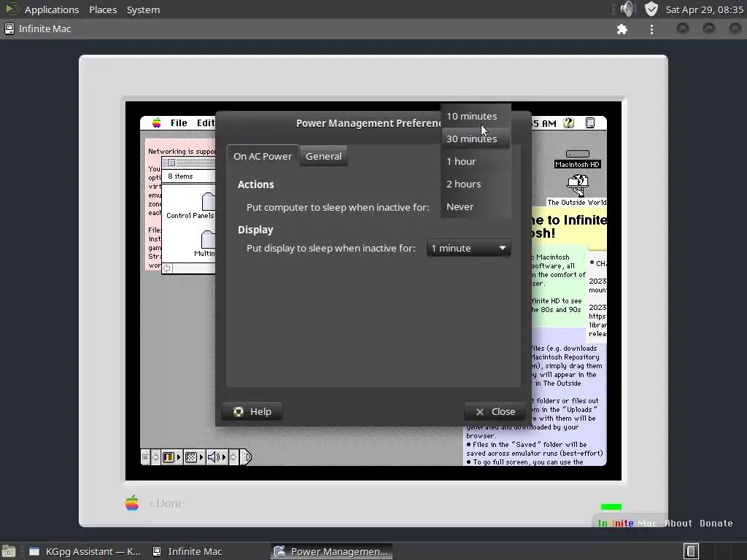This screenshot has width=747, height=560.
Task: Open the Apple menu in emulated Mac
Action: coord(157,122)
